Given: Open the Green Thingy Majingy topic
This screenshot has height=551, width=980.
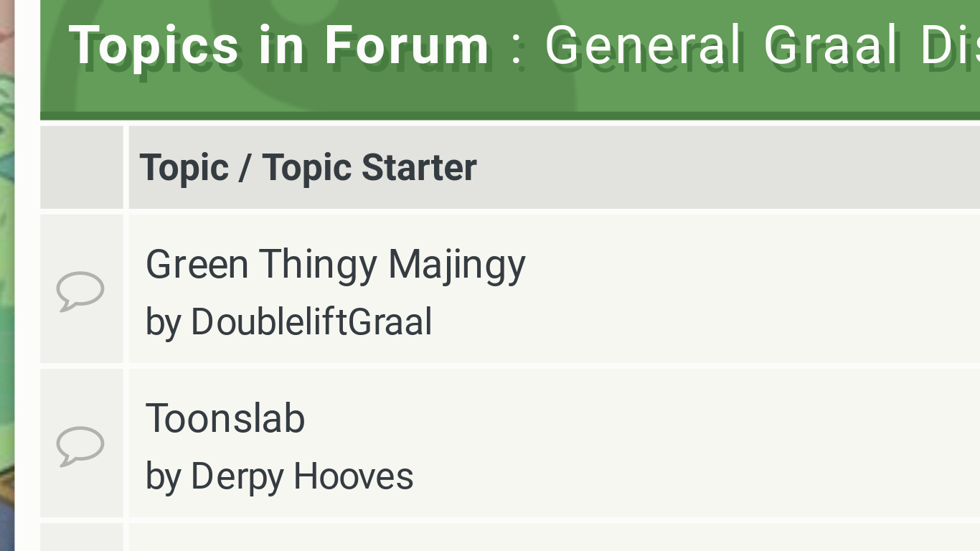Looking at the screenshot, I should click(335, 264).
